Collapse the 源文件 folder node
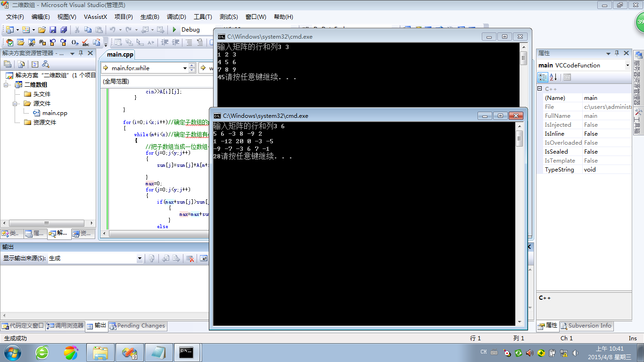Image resolution: width=644 pixels, height=362 pixels. pos(15,104)
